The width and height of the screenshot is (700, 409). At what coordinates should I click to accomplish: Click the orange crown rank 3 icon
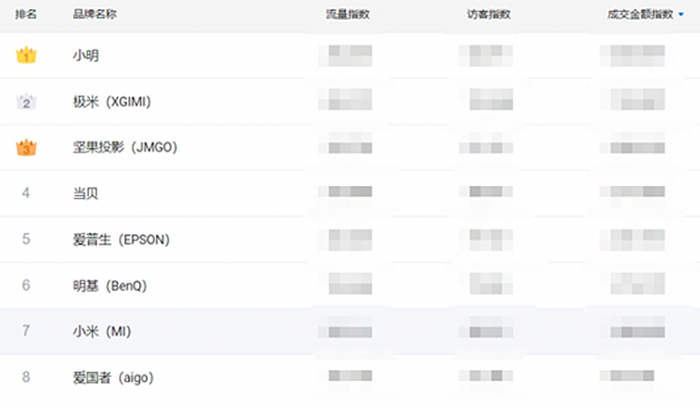[26, 147]
